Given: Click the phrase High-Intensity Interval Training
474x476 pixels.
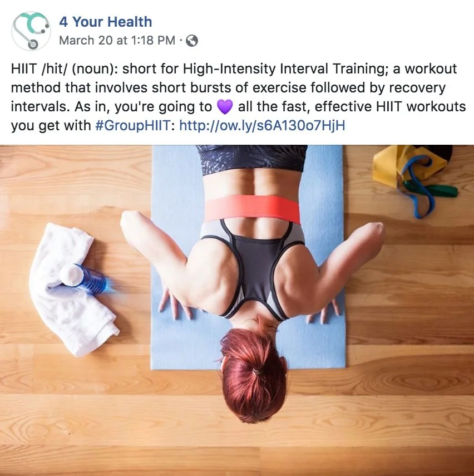Looking at the screenshot, I should point(284,69).
